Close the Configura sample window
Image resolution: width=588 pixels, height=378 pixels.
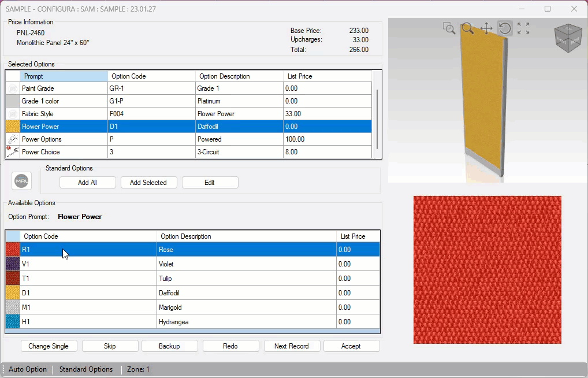click(574, 9)
